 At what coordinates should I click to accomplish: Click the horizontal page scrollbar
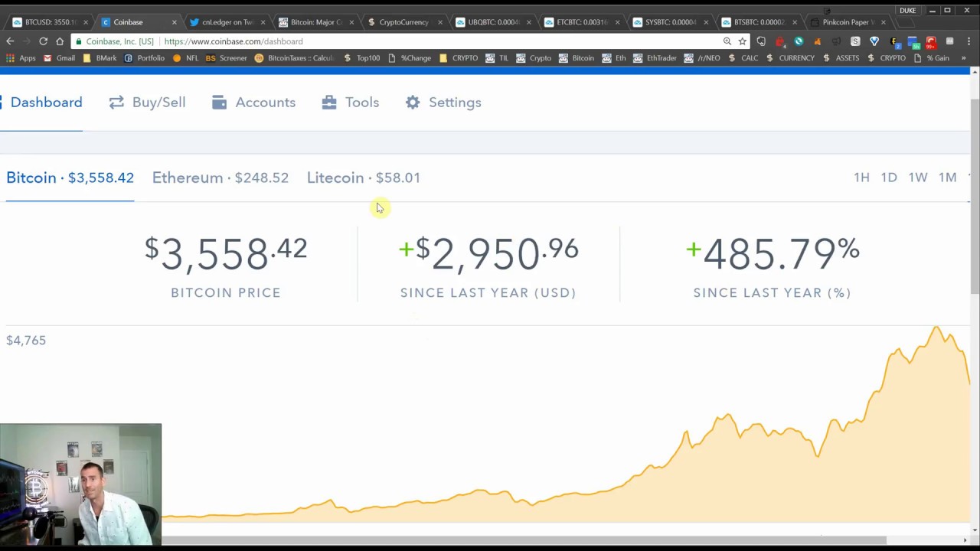[443, 540]
